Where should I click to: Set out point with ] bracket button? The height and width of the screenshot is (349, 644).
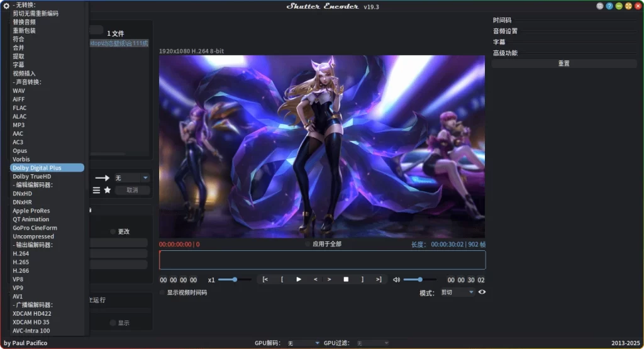[362, 279]
